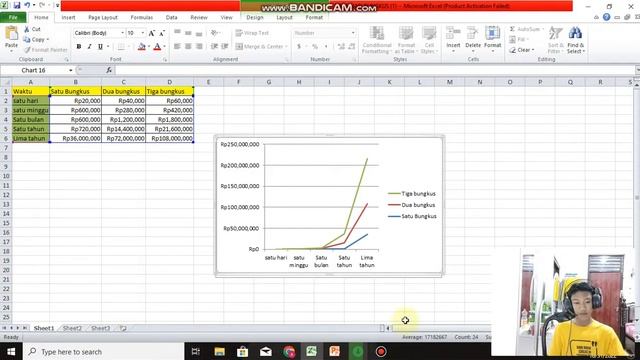The image size is (640, 360).
Task: Open the font size dropdown
Action: pyautogui.click(x=142, y=33)
